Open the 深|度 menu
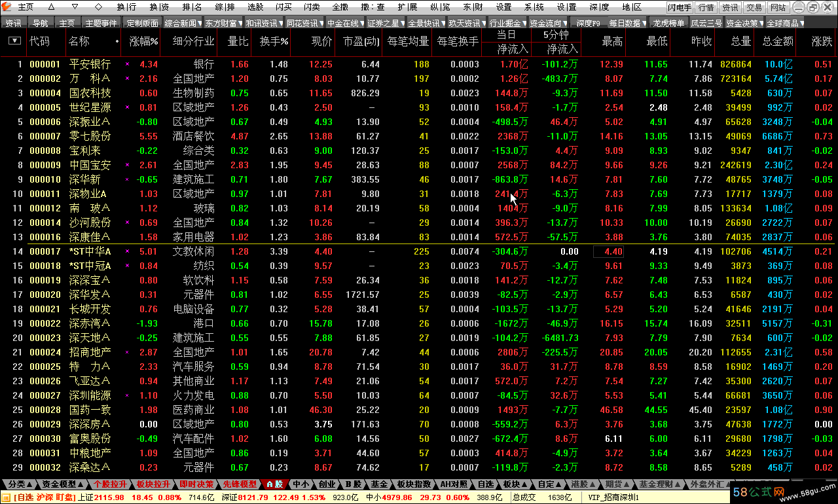838x504 pixels. (x=598, y=7)
